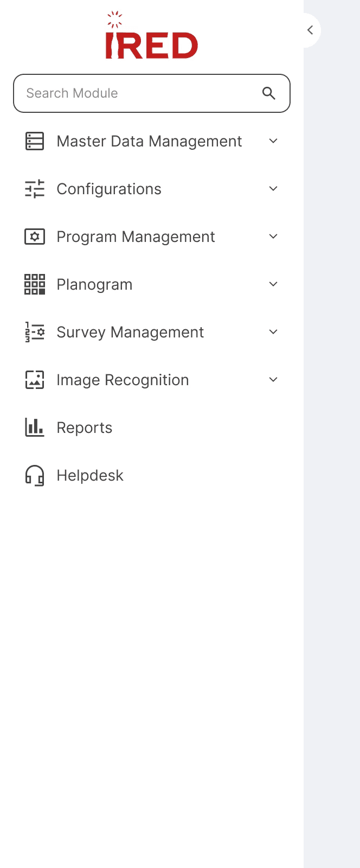
Task: Open the Reports menu item
Action: 85,427
